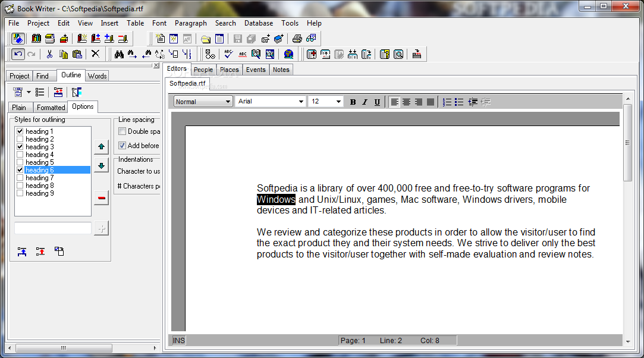Move selected style down with green arrow
The image size is (644, 358).
click(x=102, y=165)
